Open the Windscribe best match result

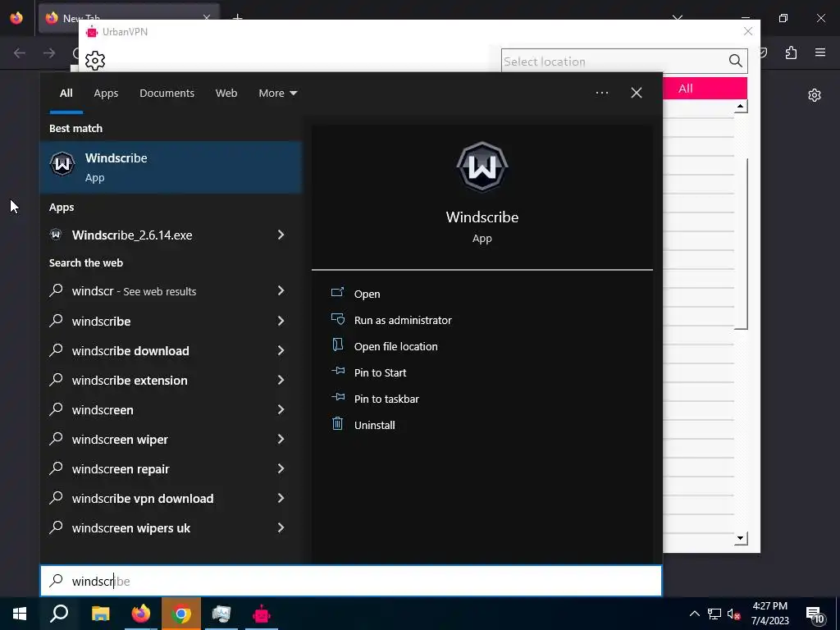(x=171, y=167)
